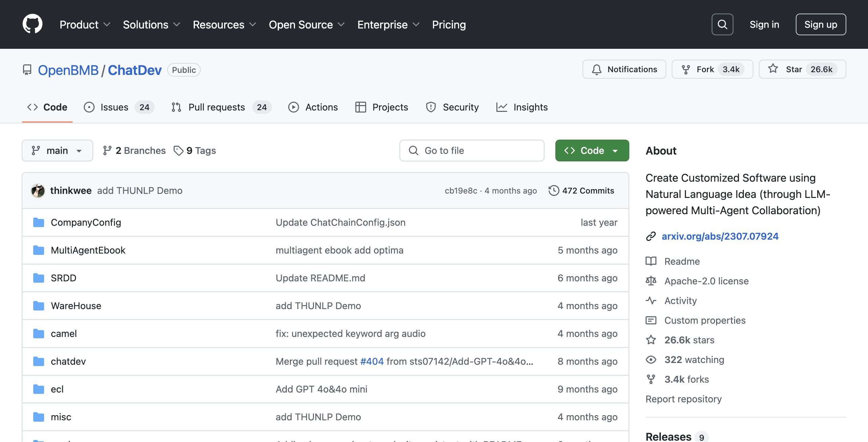Expand the Enterprise menu
This screenshot has height=442, width=868.
[x=388, y=24]
